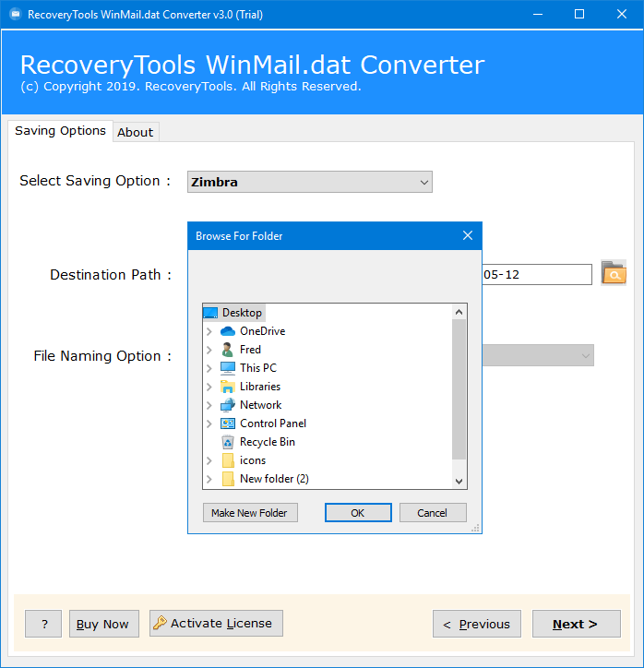The height and width of the screenshot is (668, 644).
Task: Click the OneDrive cloud icon in folder tree
Action: coord(228,331)
